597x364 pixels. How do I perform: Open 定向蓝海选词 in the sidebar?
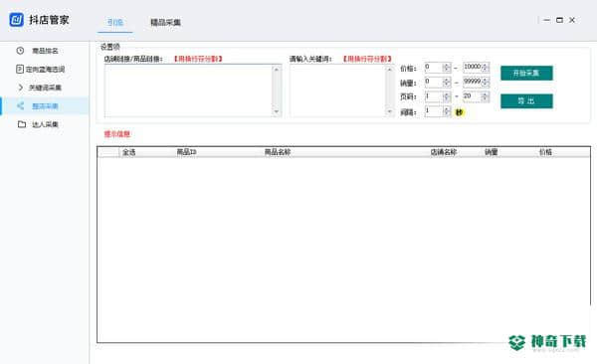tap(41, 70)
